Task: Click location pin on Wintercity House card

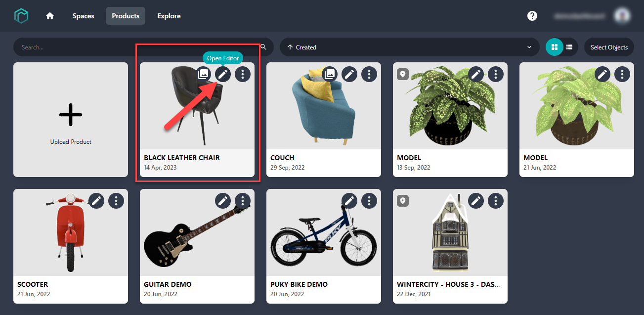Action: click(x=403, y=201)
